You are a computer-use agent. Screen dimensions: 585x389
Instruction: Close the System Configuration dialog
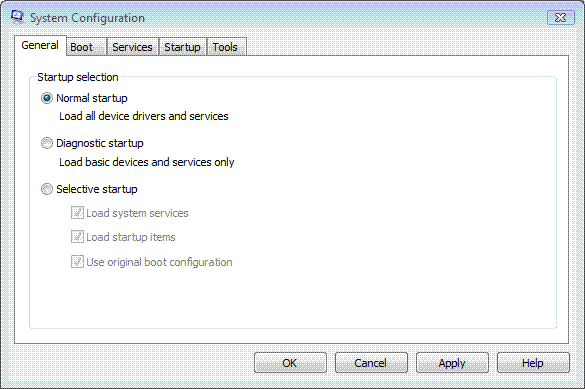[560, 18]
